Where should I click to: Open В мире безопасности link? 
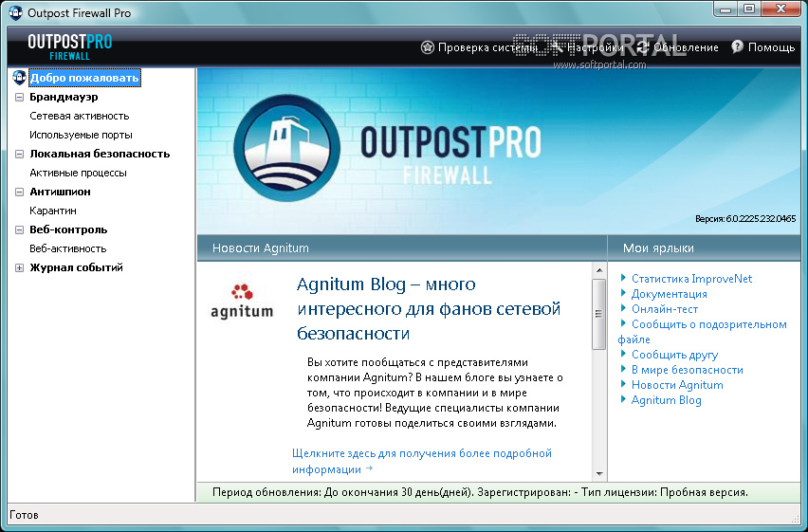coord(687,370)
